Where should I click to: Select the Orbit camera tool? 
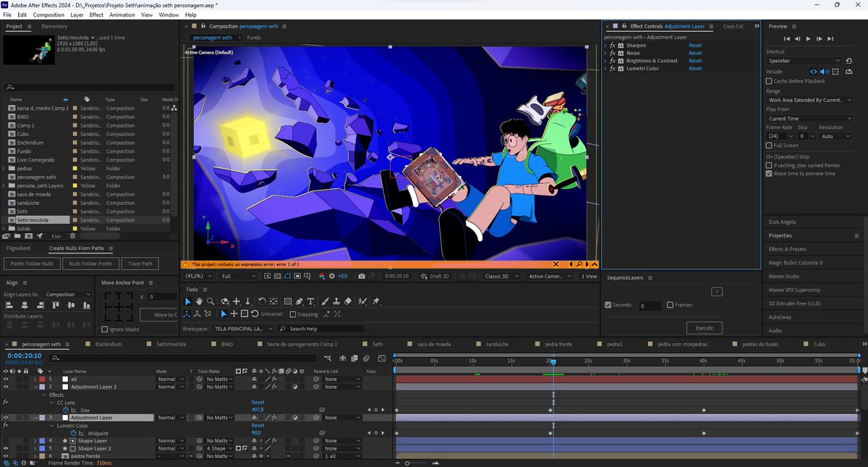(225, 301)
